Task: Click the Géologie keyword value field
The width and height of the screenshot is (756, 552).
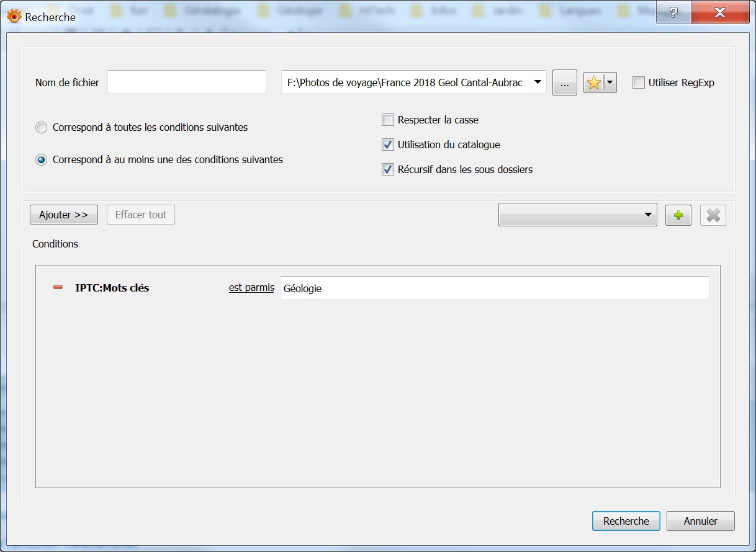Action: click(x=495, y=288)
